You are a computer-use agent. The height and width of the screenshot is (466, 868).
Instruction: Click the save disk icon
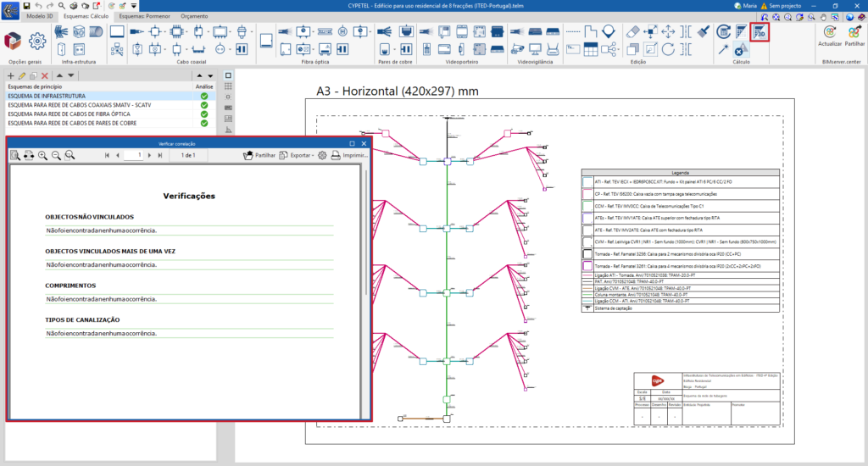26,5
